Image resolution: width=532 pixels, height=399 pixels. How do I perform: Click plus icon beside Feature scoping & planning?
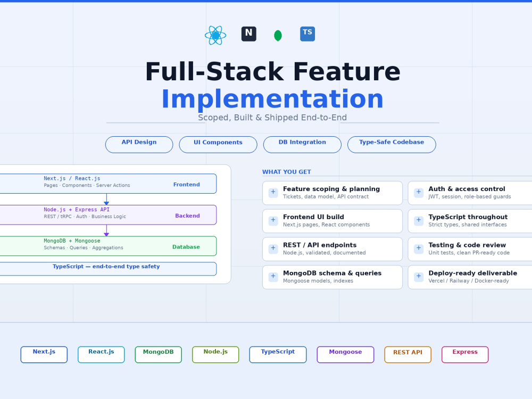[x=273, y=193]
